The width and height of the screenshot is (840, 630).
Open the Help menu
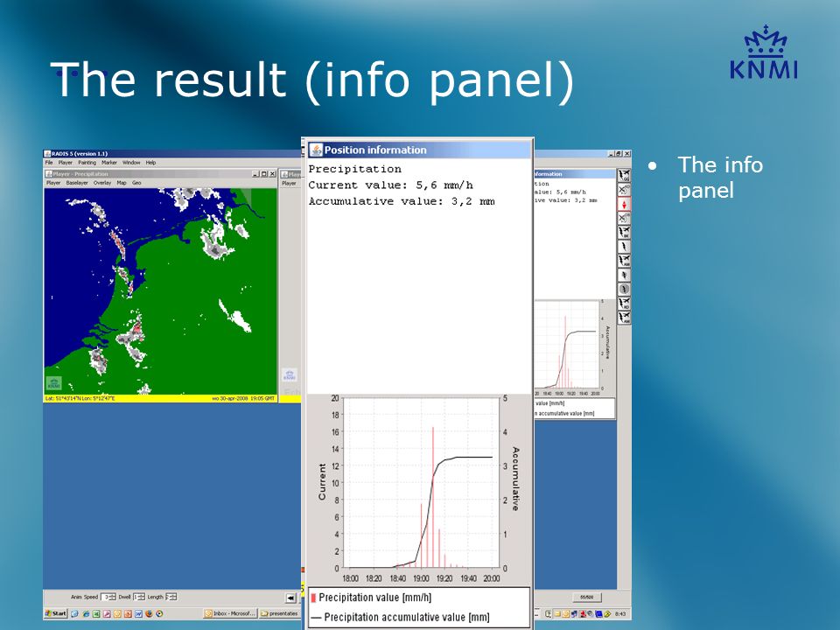click(x=151, y=163)
